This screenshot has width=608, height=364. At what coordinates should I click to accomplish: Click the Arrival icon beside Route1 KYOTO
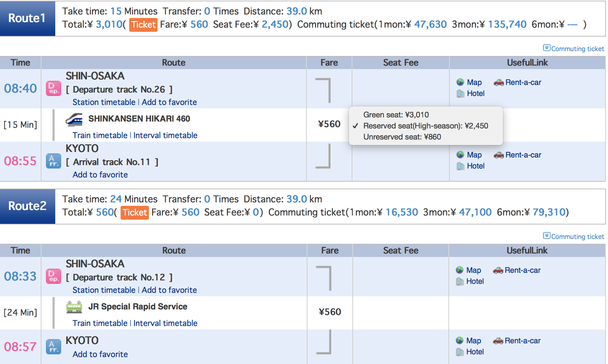pos(54,161)
